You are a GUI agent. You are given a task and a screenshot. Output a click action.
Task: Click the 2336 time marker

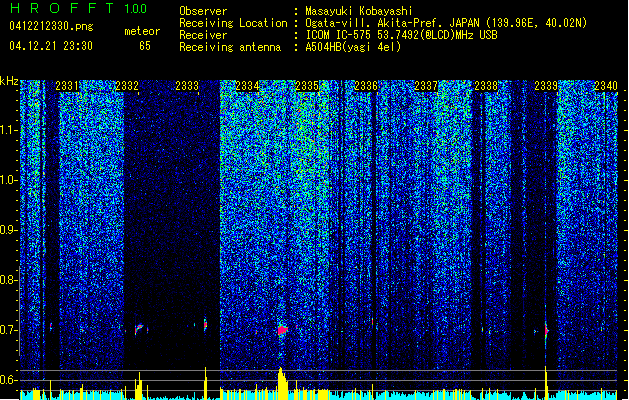tap(366, 86)
